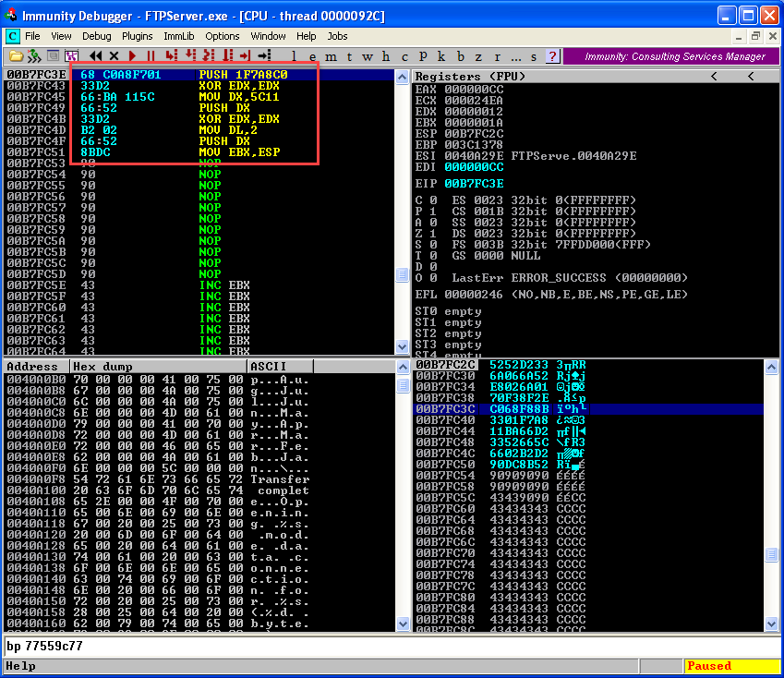
Task: Click the stack pane scrollbar thumb
Action: (x=771, y=554)
